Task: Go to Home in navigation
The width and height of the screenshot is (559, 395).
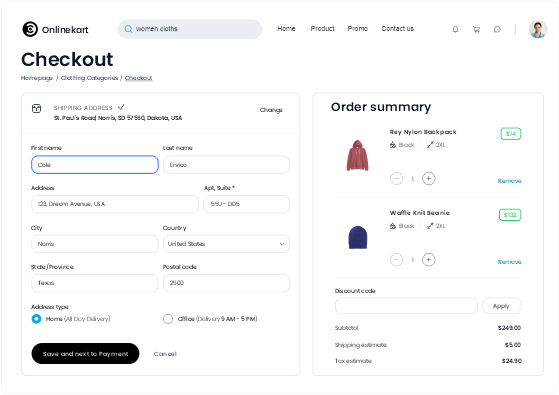Action: point(286,29)
